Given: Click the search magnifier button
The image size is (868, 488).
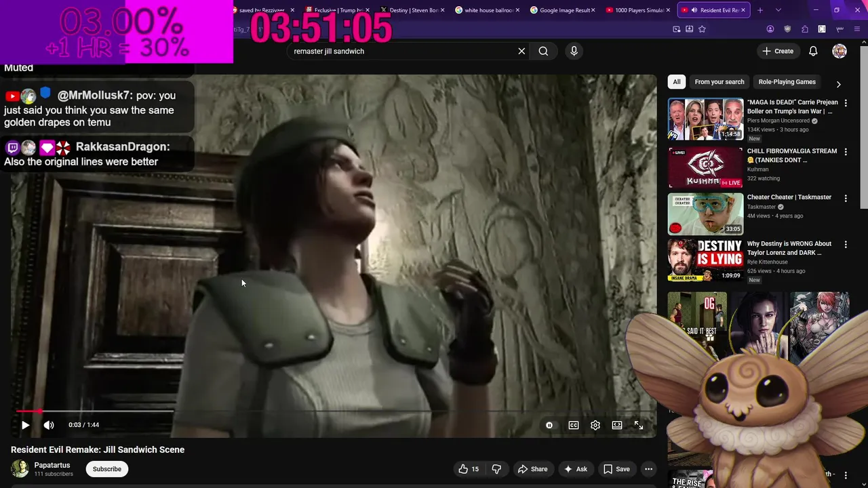Looking at the screenshot, I should point(543,51).
